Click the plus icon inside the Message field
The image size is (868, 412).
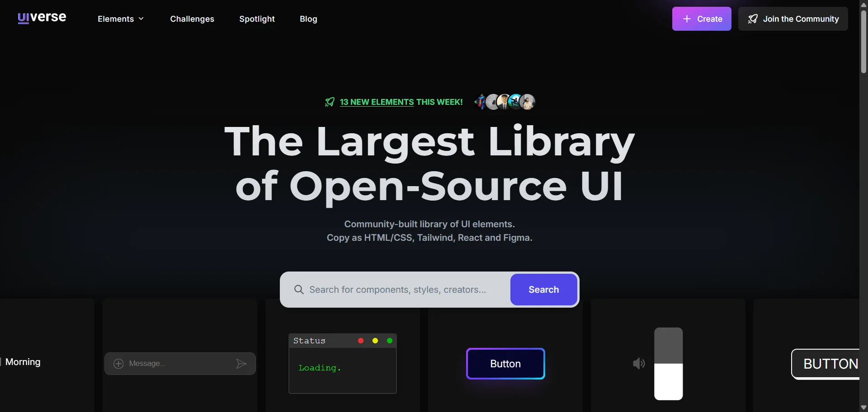[x=118, y=364]
